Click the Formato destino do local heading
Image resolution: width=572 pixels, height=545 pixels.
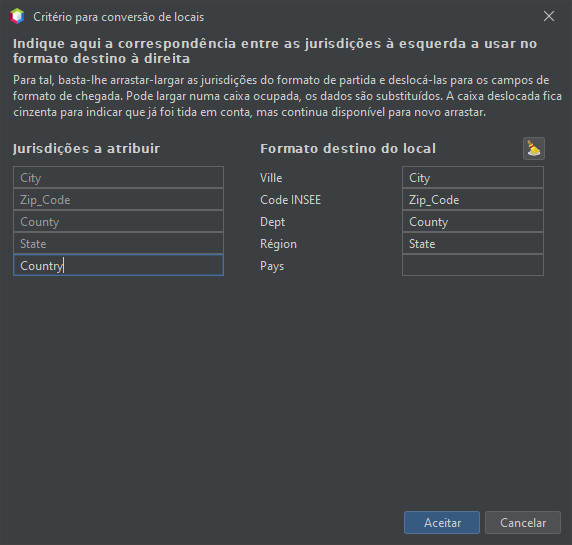point(348,148)
